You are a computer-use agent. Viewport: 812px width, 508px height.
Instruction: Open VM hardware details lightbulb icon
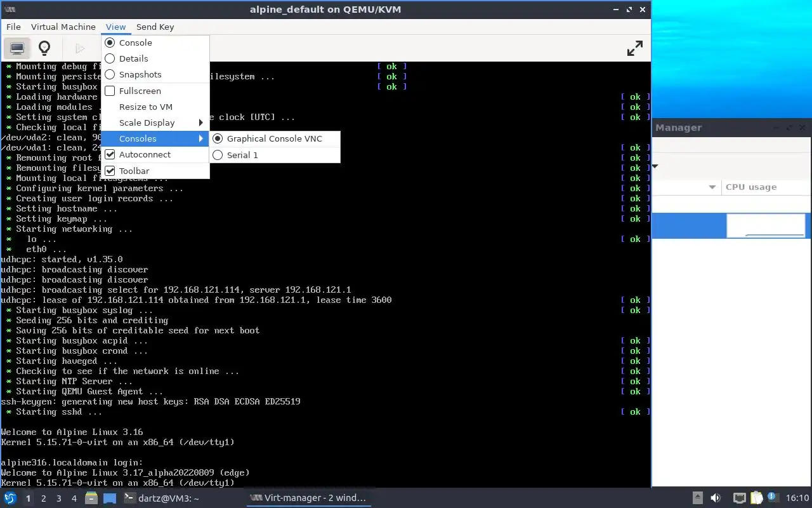point(44,48)
